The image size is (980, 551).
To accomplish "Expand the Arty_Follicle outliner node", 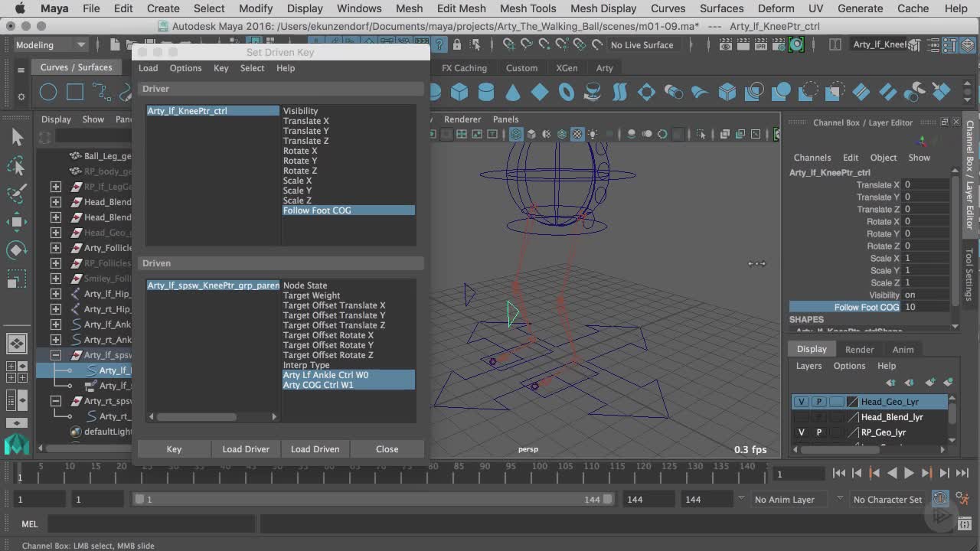I will (x=56, y=248).
